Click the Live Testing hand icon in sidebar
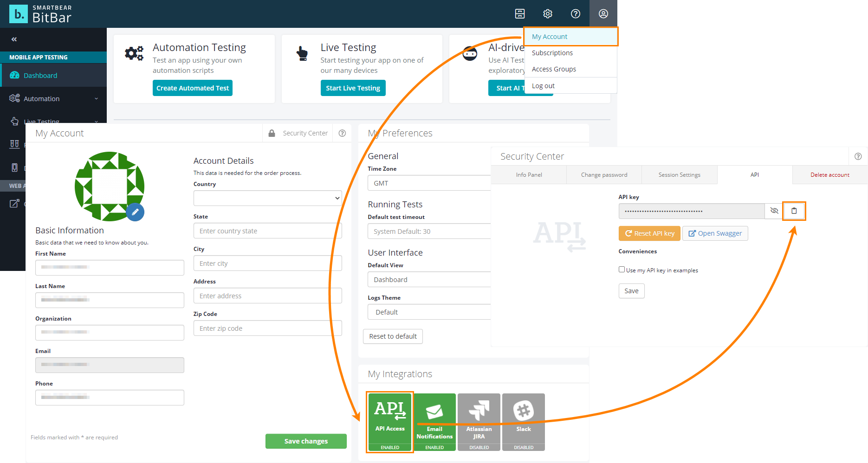This screenshot has width=868, height=463. point(14,121)
